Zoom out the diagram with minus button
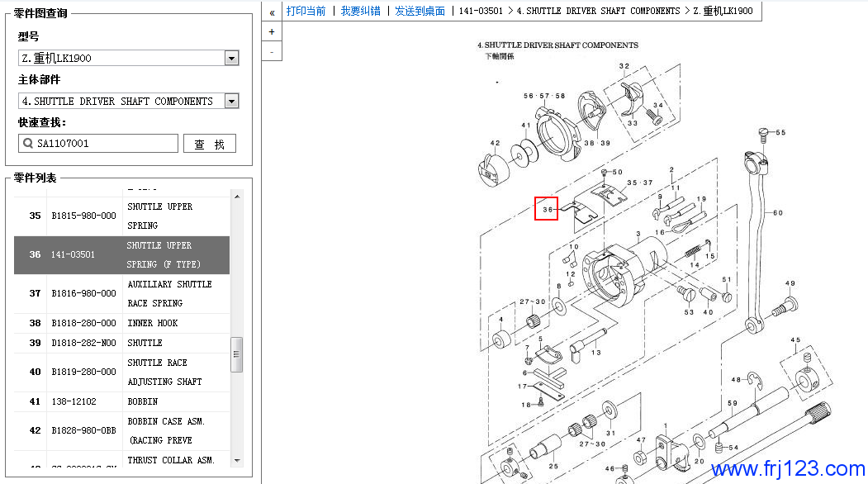The image size is (868, 484). tap(272, 51)
